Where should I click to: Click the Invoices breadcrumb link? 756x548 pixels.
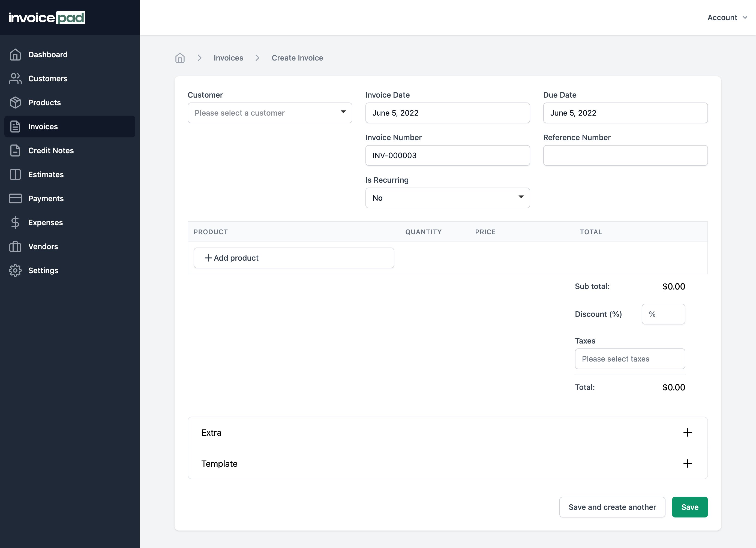(228, 58)
